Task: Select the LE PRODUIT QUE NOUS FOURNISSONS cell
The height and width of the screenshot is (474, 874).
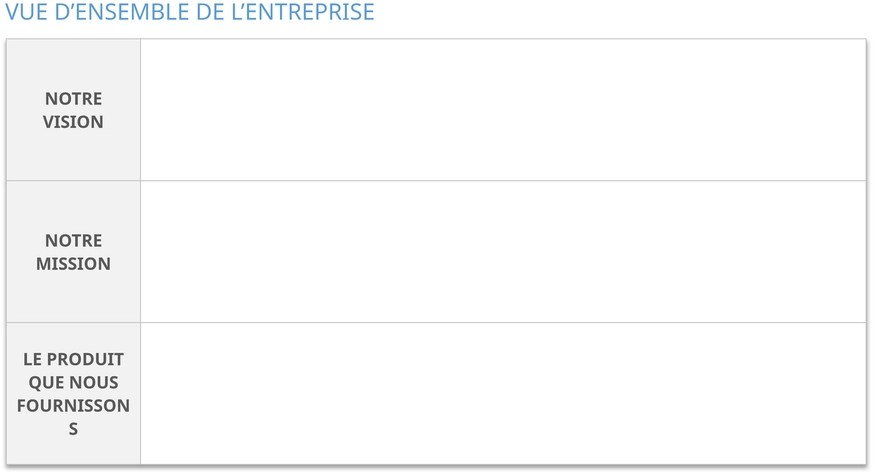Action: click(x=73, y=393)
